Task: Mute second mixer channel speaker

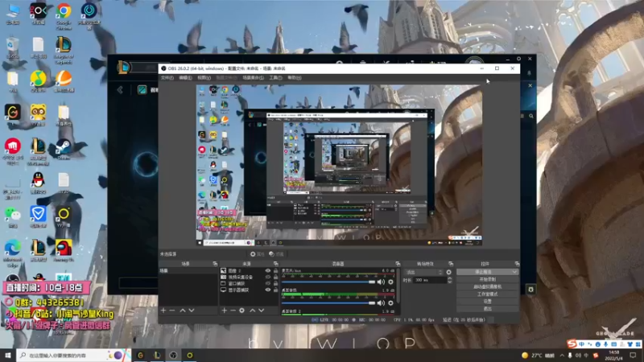Action: click(381, 303)
